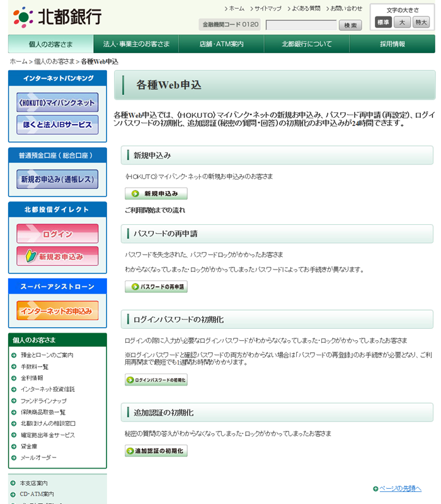Open メールオーダー in sidebar

(x=38, y=458)
